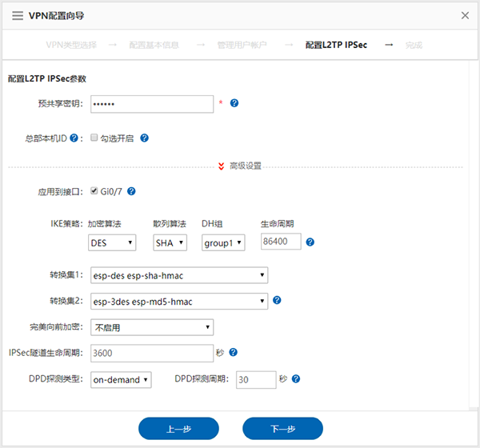The height and width of the screenshot is (448, 480).
Task: Click help icon beside 总部本机ID label
Action: click(74, 138)
